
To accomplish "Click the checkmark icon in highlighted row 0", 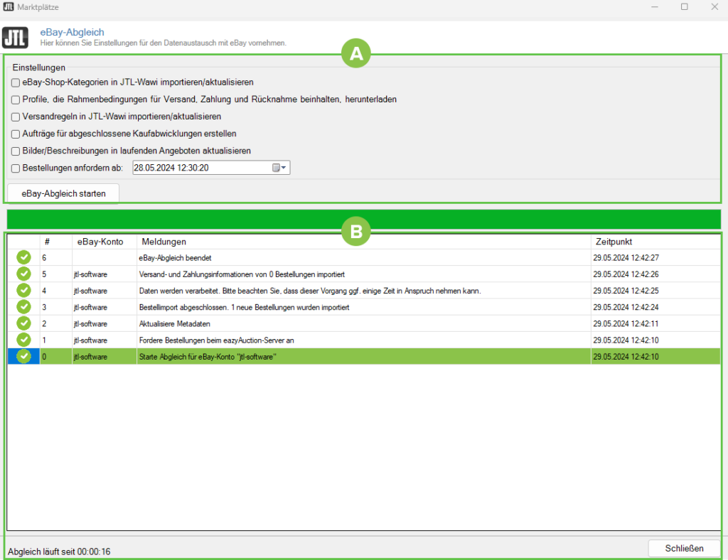I will tap(23, 356).
